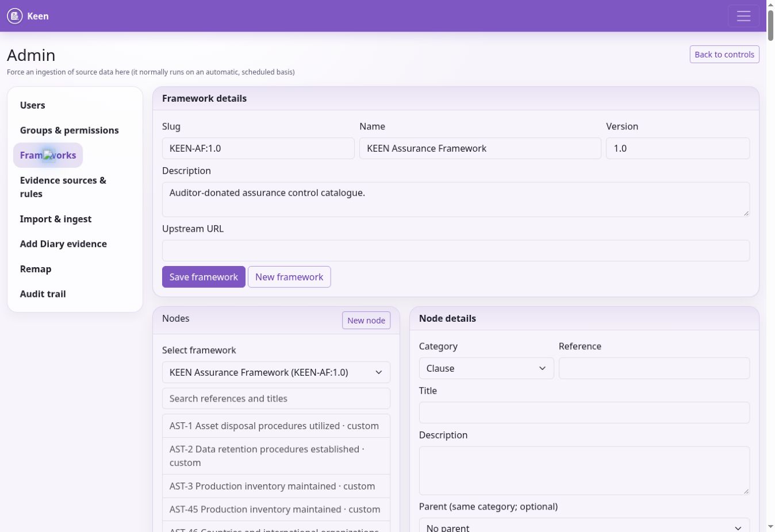Click the Upstream URL field
This screenshot has width=775, height=532.
tap(456, 250)
